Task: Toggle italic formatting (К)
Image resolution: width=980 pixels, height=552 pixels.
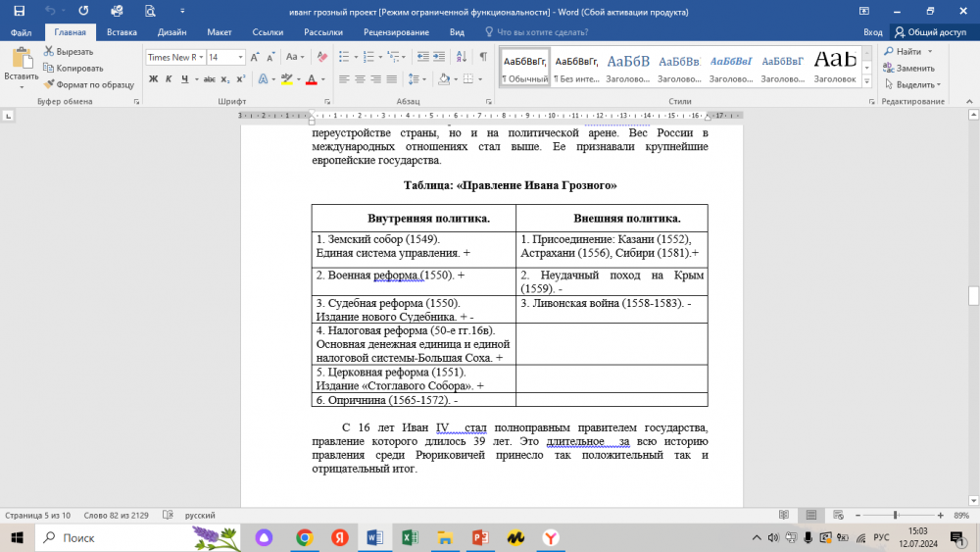Action: (169, 79)
